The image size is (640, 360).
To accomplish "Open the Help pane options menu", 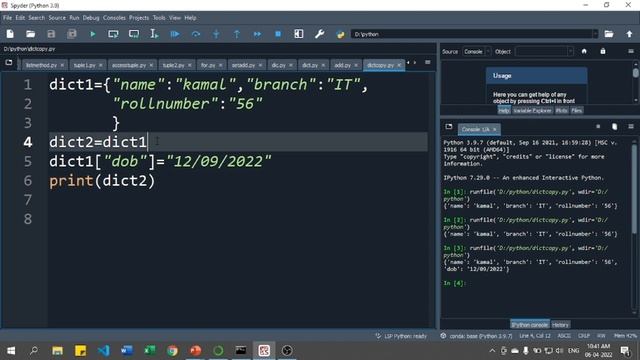I will (x=631, y=51).
